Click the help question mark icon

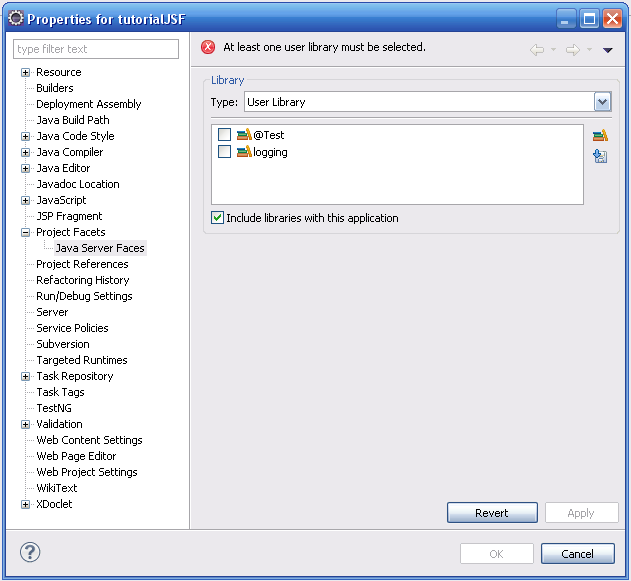tap(30, 552)
